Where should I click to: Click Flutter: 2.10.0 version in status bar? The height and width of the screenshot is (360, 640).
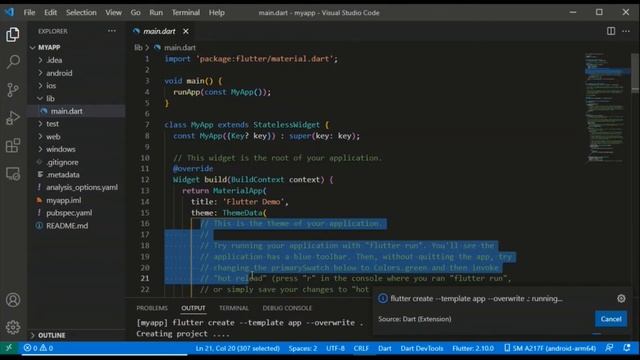(473, 348)
